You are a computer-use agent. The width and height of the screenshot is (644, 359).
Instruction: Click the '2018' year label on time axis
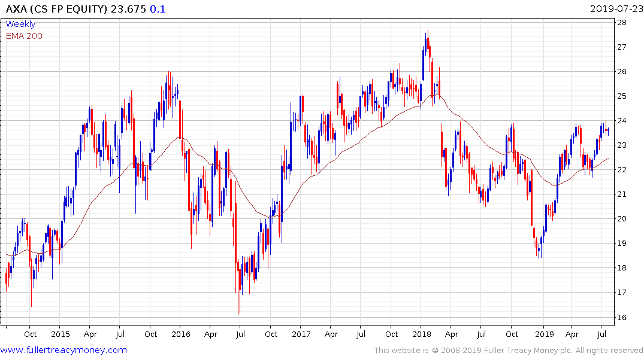point(422,334)
